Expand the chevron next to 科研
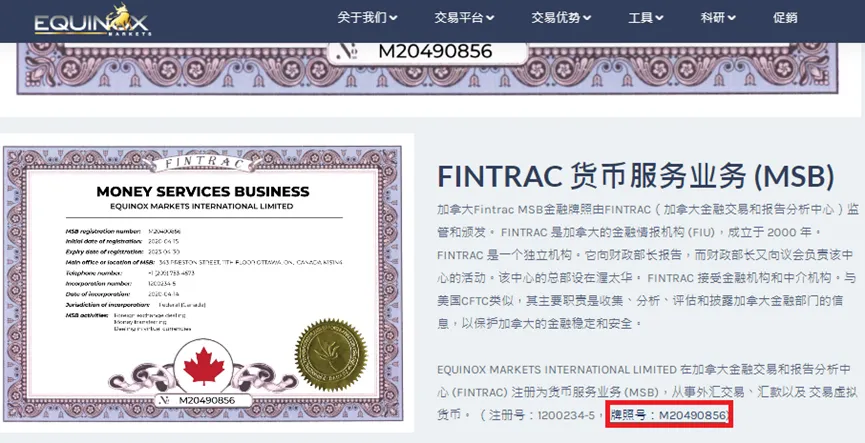865x443 pixels. (731, 18)
